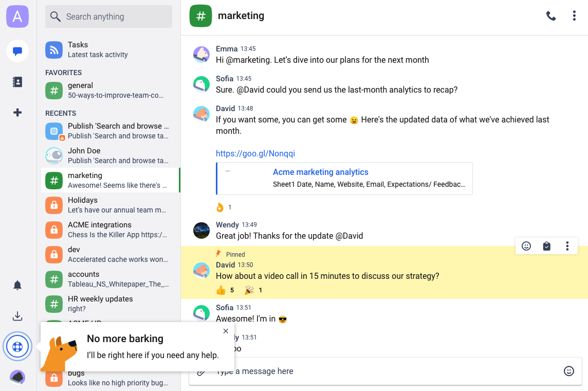Click Emma's name on 13:45 message
The height and width of the screenshot is (391, 588).
pos(227,49)
